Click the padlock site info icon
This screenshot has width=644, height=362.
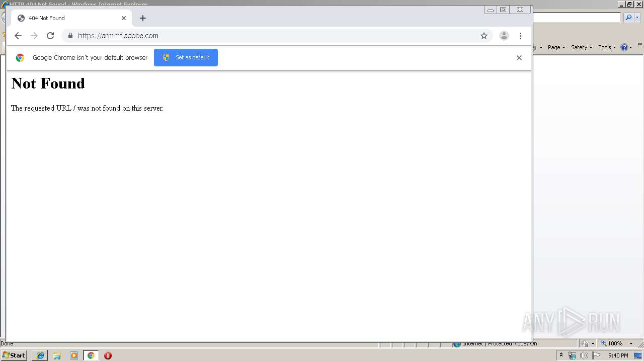(x=70, y=36)
